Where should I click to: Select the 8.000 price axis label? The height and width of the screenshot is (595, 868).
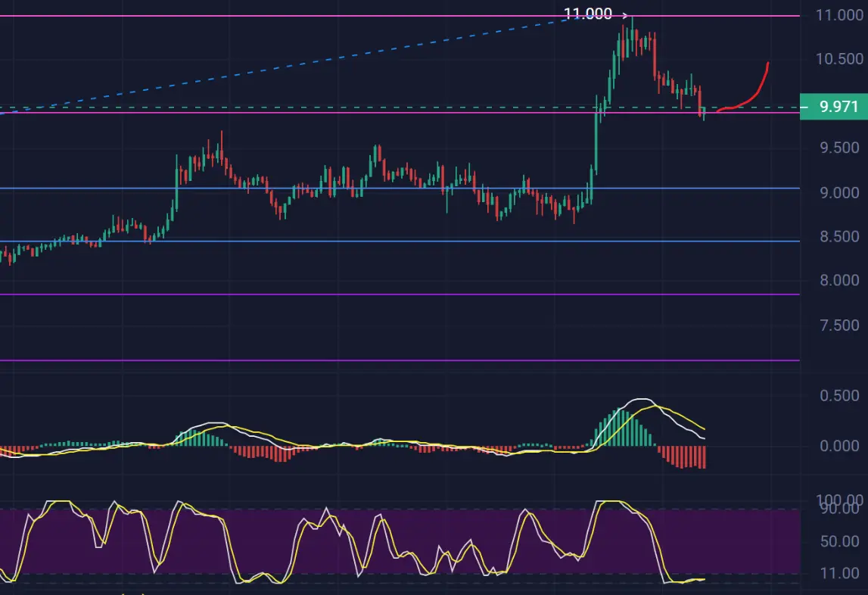click(x=839, y=280)
